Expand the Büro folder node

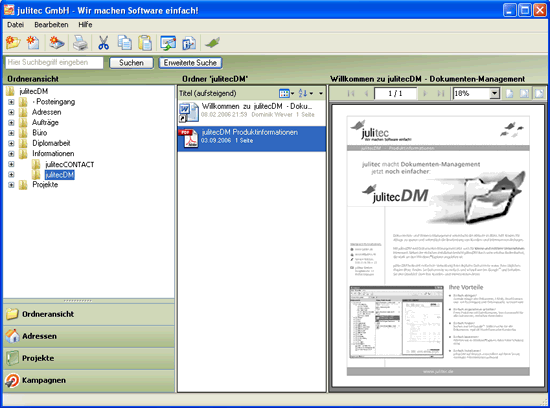[11, 133]
